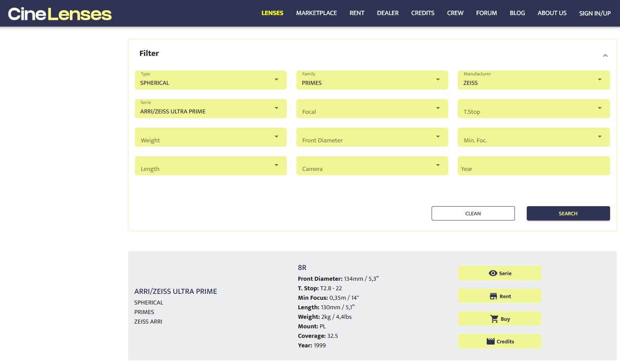Open the Manufacturer dropdown showing ZEISS
Viewport: 620px width, 364px height.
point(534,80)
